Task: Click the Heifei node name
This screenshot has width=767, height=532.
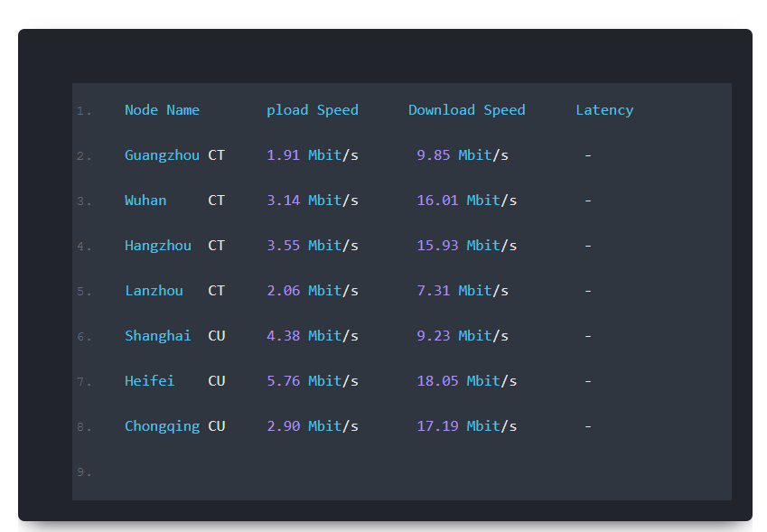Action: (x=149, y=380)
